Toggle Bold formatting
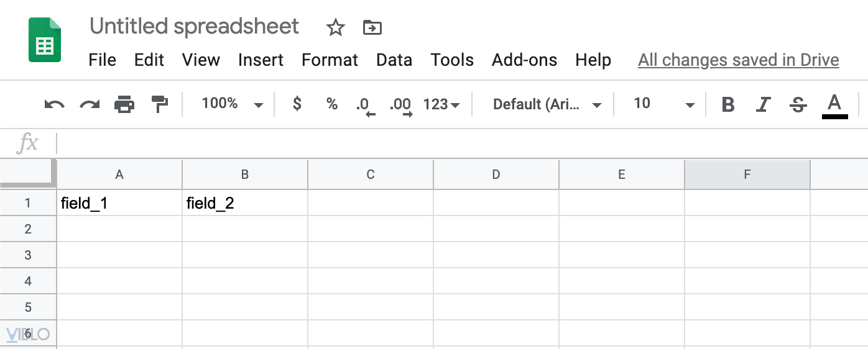868x349 pixels. 727,104
